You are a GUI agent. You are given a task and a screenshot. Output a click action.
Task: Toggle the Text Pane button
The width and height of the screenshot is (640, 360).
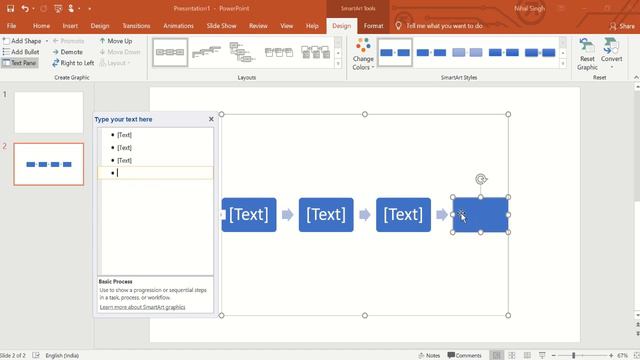pos(20,63)
